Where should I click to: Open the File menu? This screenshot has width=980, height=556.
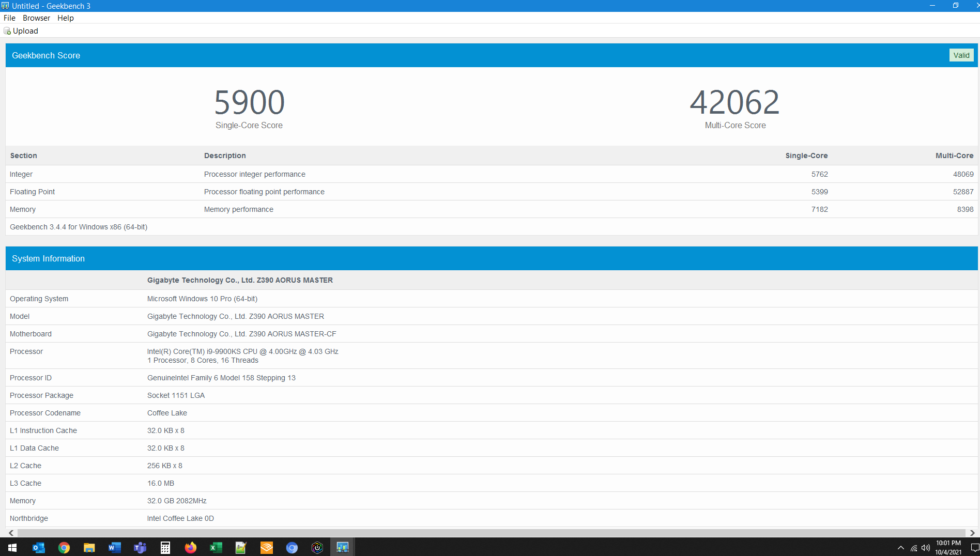(x=9, y=18)
